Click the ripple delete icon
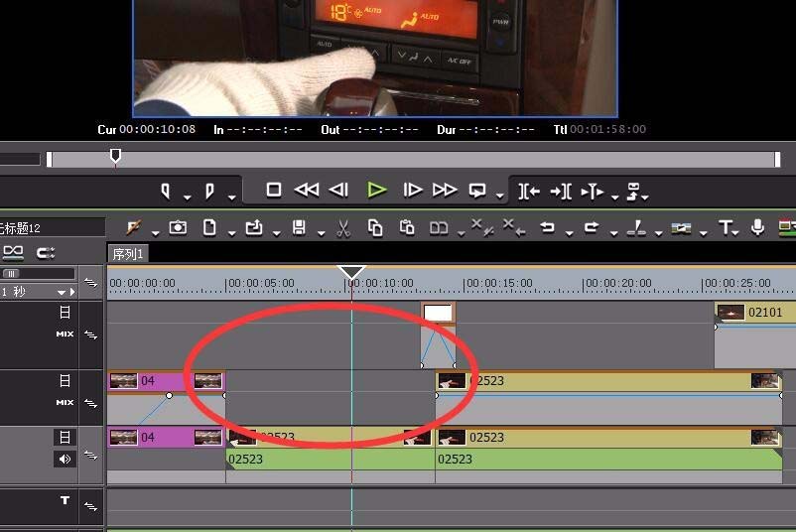 [514, 227]
